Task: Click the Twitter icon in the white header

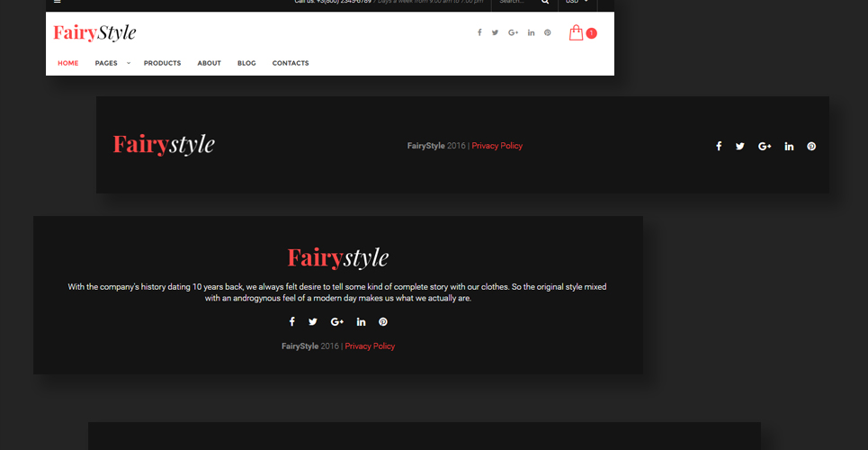Action: pyautogui.click(x=495, y=32)
